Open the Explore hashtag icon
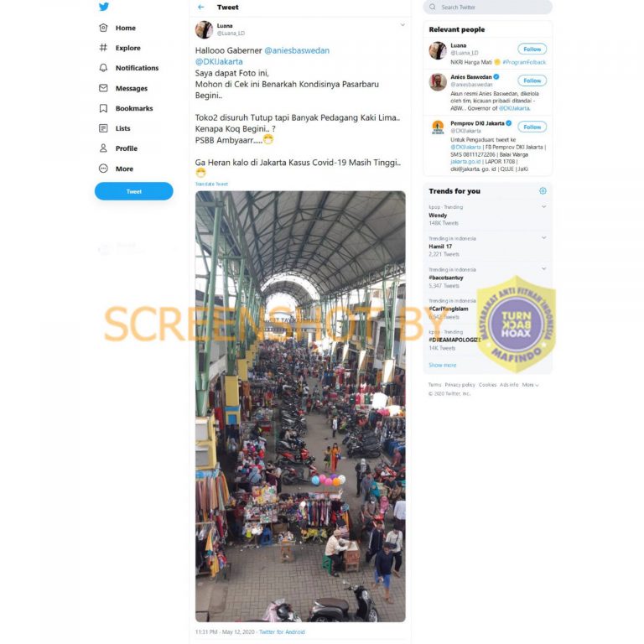644x644 pixels. 103,48
